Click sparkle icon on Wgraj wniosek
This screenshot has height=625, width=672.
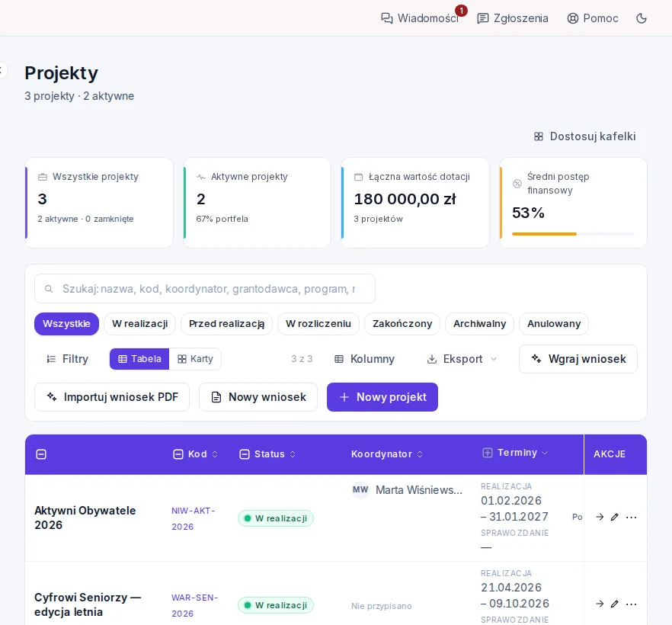536,358
